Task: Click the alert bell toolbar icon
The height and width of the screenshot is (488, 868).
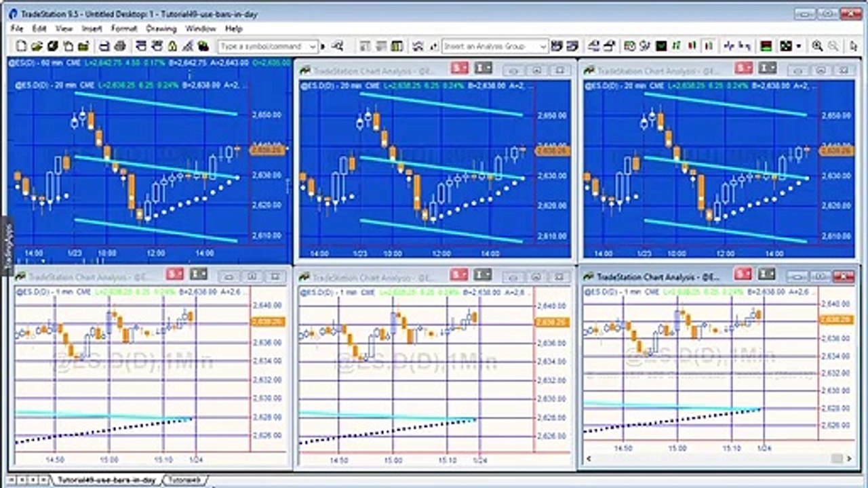Action: point(172,46)
